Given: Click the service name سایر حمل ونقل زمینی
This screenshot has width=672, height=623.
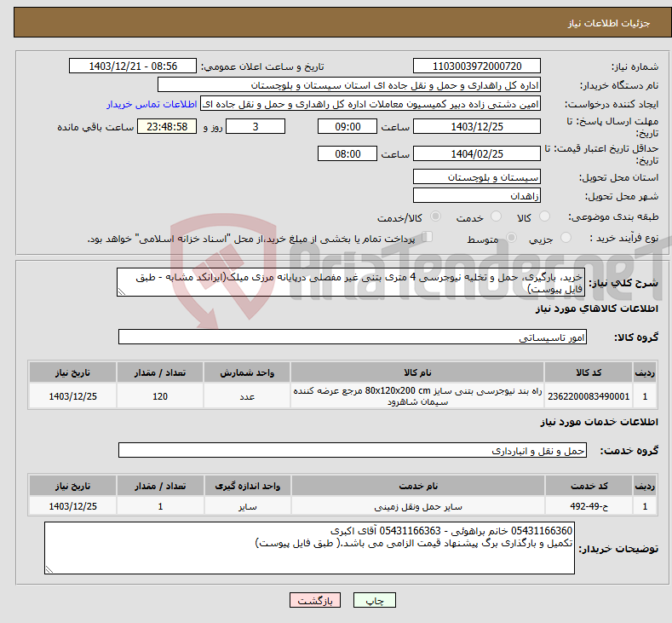Looking at the screenshot, I should coord(418,506).
